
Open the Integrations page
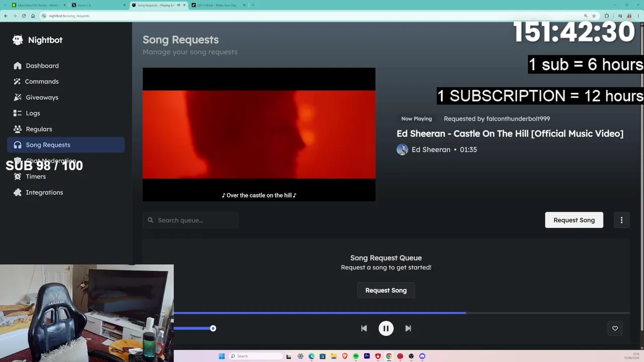click(x=44, y=193)
